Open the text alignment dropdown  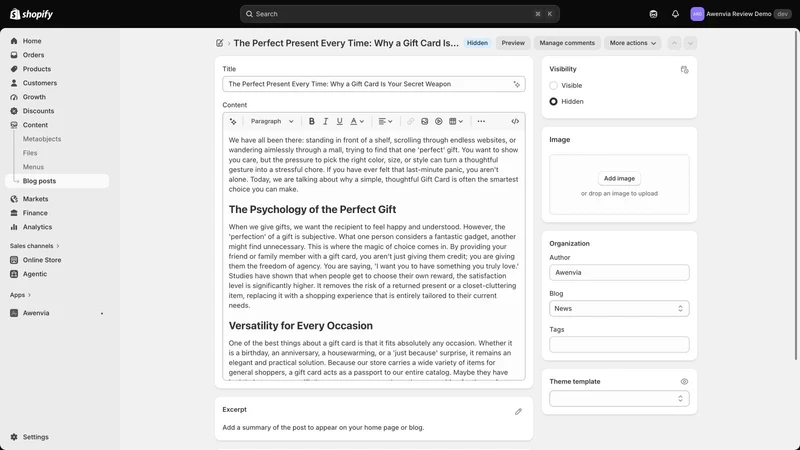(385, 121)
